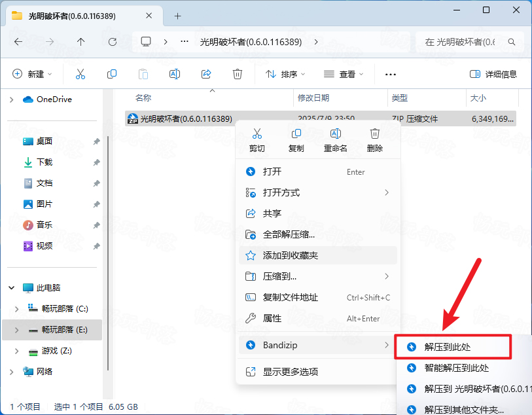The image size is (532, 415).
Task: Open the 新建 dropdown
Action: (x=32, y=74)
